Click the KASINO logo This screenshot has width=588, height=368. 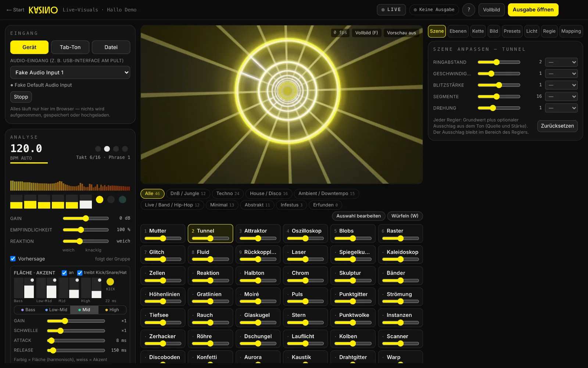(43, 10)
